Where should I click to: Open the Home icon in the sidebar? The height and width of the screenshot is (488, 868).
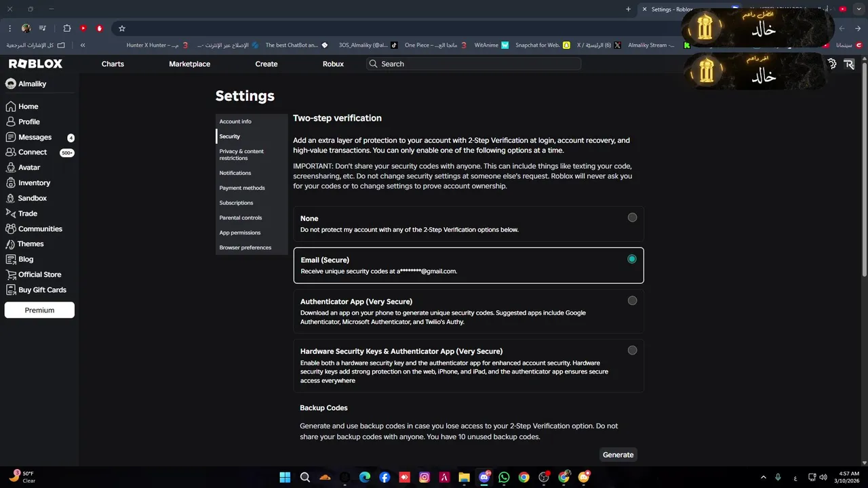(10, 106)
